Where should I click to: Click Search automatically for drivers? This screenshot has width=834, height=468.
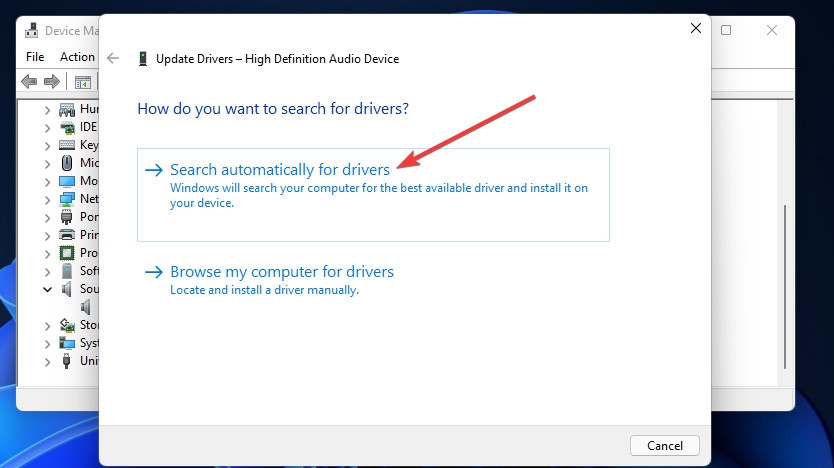pyautogui.click(x=280, y=170)
